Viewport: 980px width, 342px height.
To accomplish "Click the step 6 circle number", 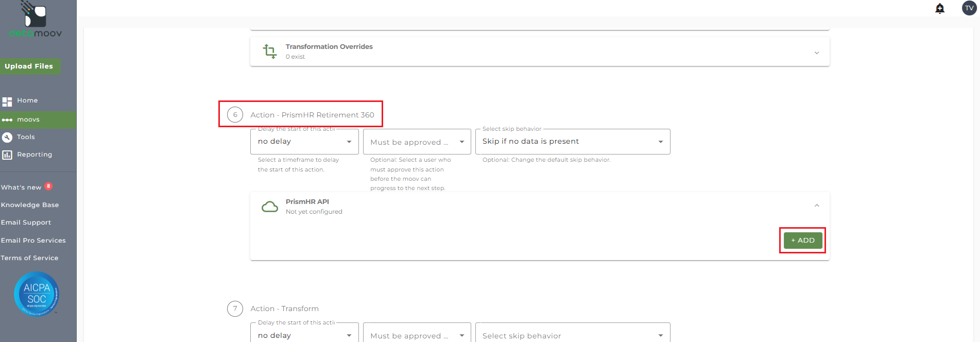I will click(x=235, y=115).
